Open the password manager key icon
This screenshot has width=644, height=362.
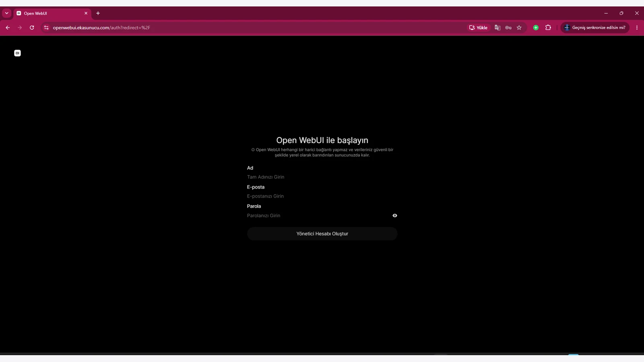click(x=508, y=28)
